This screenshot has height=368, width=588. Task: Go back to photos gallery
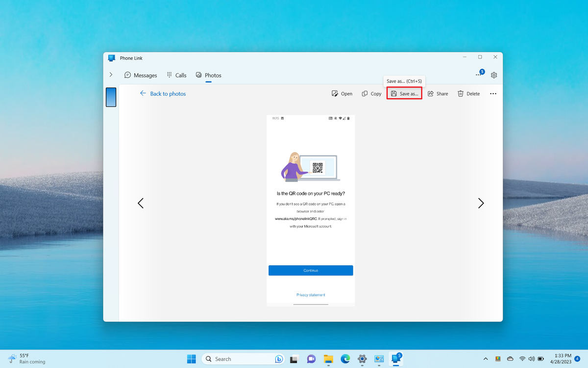tap(163, 93)
